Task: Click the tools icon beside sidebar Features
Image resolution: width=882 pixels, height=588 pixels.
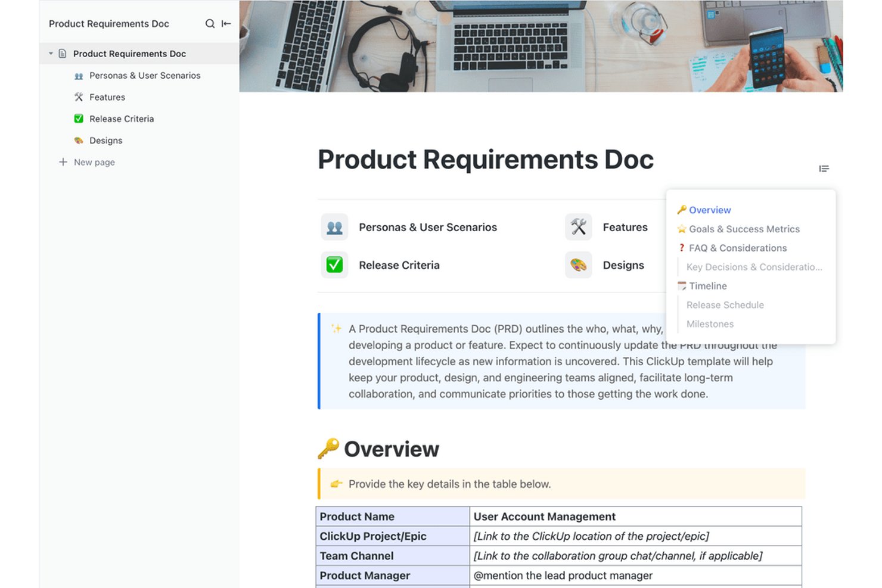Action: [x=79, y=97]
